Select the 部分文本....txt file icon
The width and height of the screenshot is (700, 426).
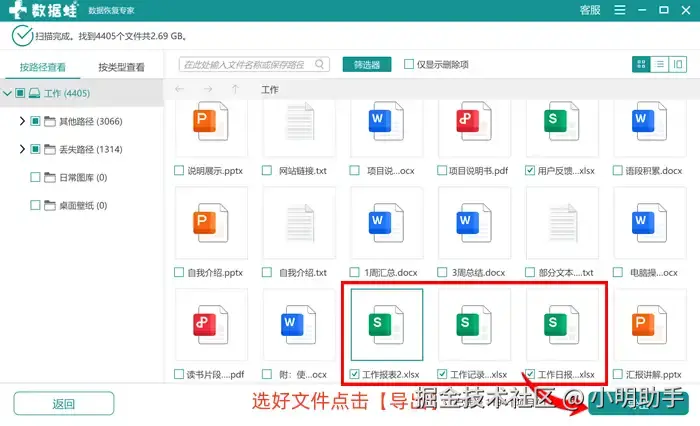pyautogui.click(x=562, y=223)
